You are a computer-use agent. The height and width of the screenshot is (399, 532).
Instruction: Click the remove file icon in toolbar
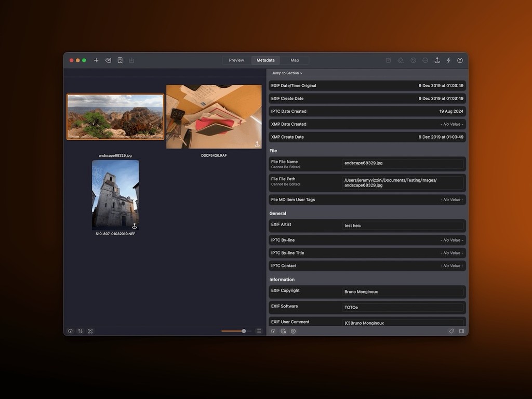click(x=108, y=60)
